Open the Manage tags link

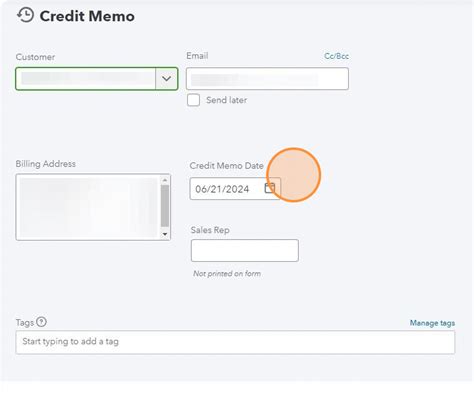coord(432,323)
